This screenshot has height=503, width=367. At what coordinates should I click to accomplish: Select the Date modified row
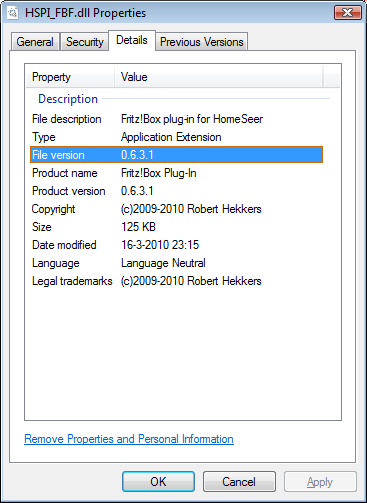[x=176, y=245]
